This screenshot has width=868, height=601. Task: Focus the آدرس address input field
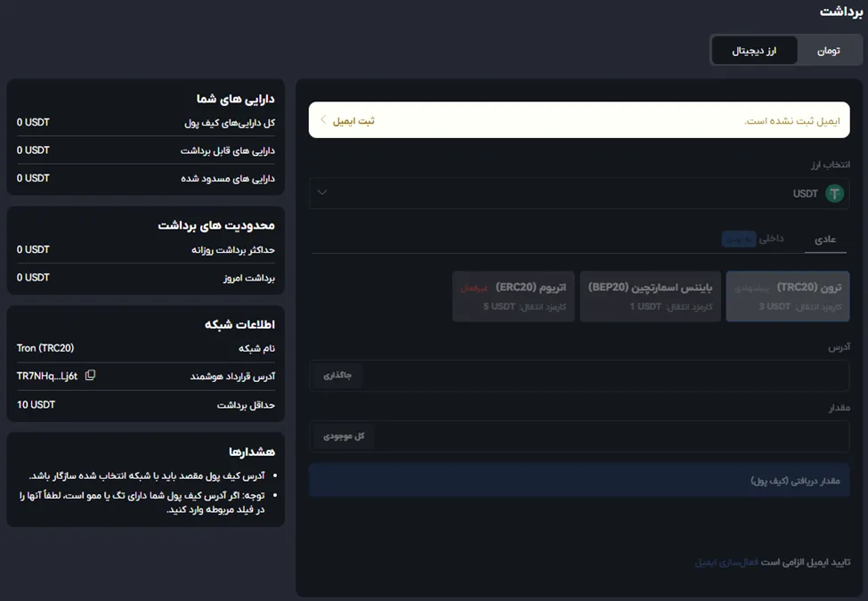pyautogui.click(x=579, y=375)
